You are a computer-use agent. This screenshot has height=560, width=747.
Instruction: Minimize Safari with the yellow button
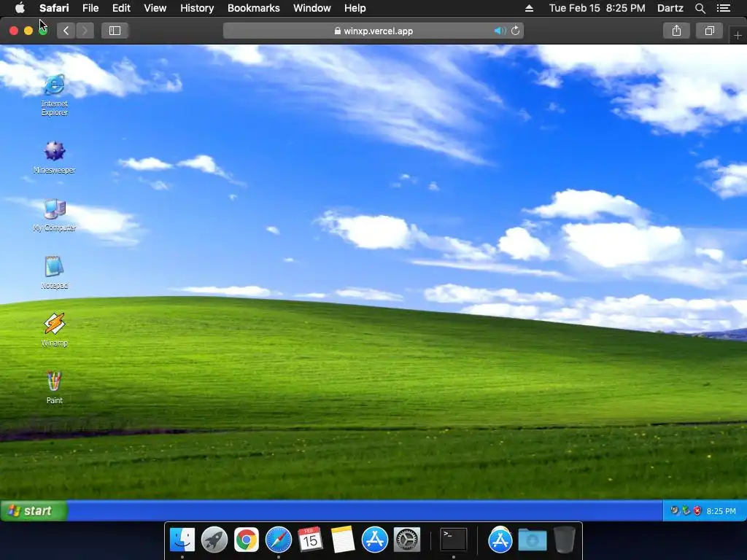(x=28, y=31)
